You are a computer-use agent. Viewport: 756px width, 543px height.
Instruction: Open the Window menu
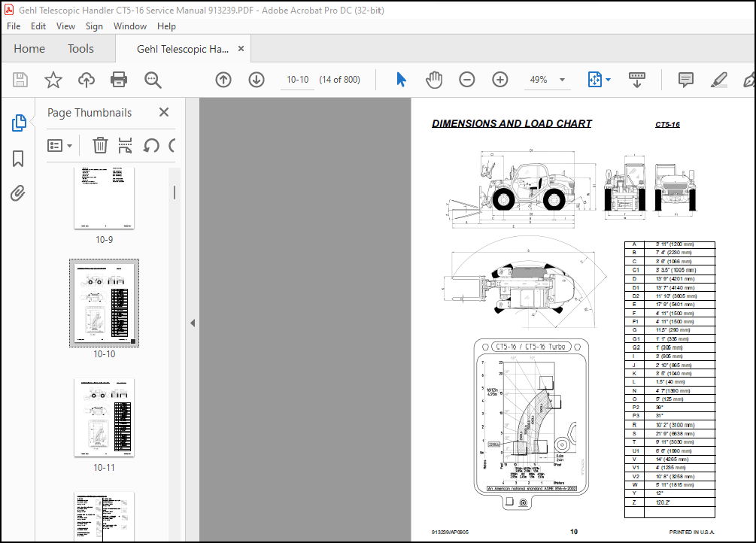point(129,26)
